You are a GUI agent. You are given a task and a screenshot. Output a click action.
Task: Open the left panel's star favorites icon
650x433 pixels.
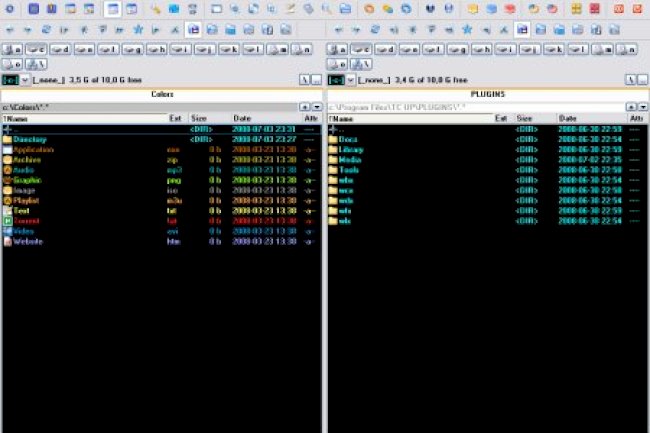point(138,30)
